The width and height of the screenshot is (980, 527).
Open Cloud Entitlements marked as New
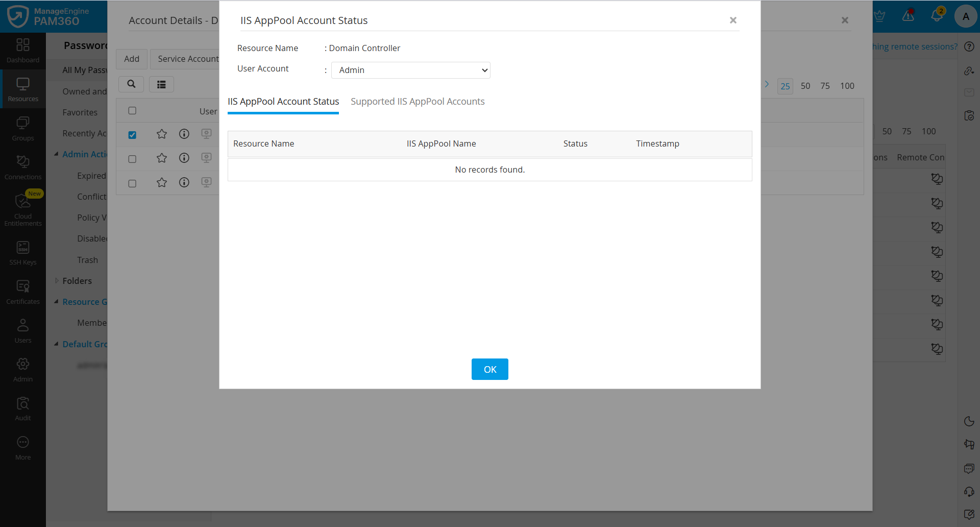tap(23, 209)
